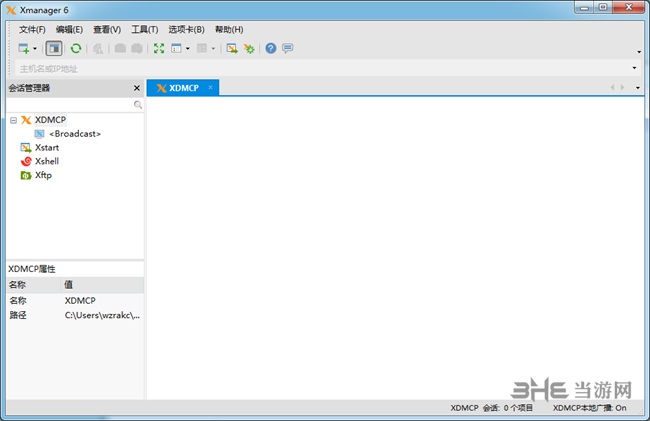Click the 0 个项目 status text
This screenshot has height=421, width=650.
pyautogui.click(x=518, y=408)
